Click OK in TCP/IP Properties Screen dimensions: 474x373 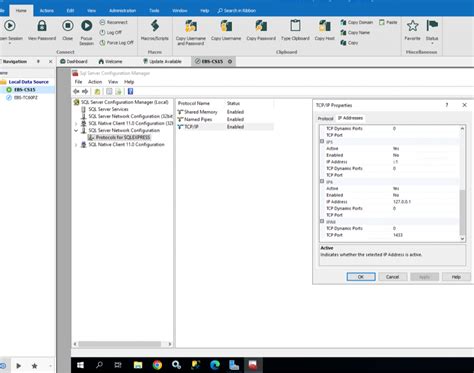pos(361,277)
